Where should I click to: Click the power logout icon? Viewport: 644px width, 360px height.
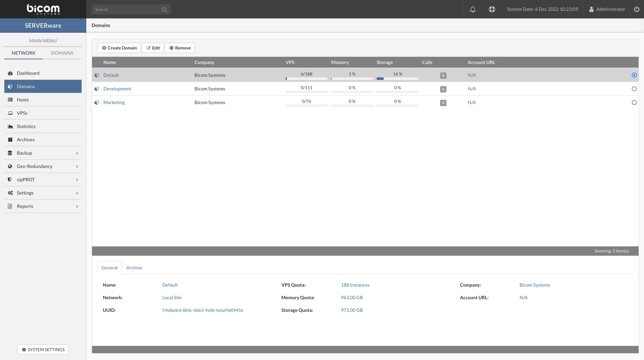pyautogui.click(x=636, y=9)
